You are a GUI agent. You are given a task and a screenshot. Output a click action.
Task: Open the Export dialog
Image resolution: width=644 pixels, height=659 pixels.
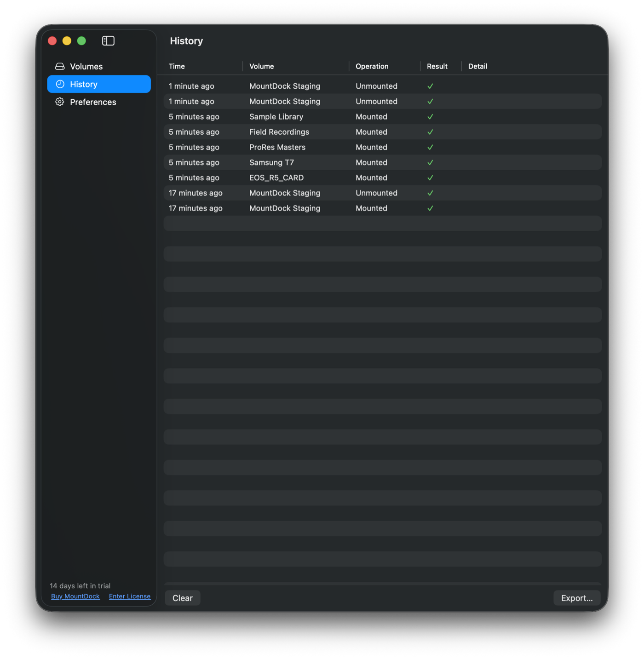click(x=577, y=598)
